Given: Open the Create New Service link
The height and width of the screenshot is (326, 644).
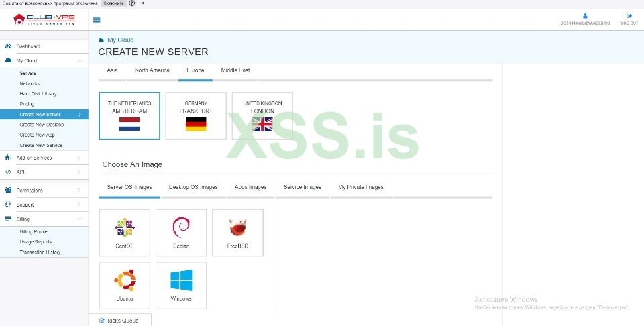Looking at the screenshot, I should click(41, 146).
